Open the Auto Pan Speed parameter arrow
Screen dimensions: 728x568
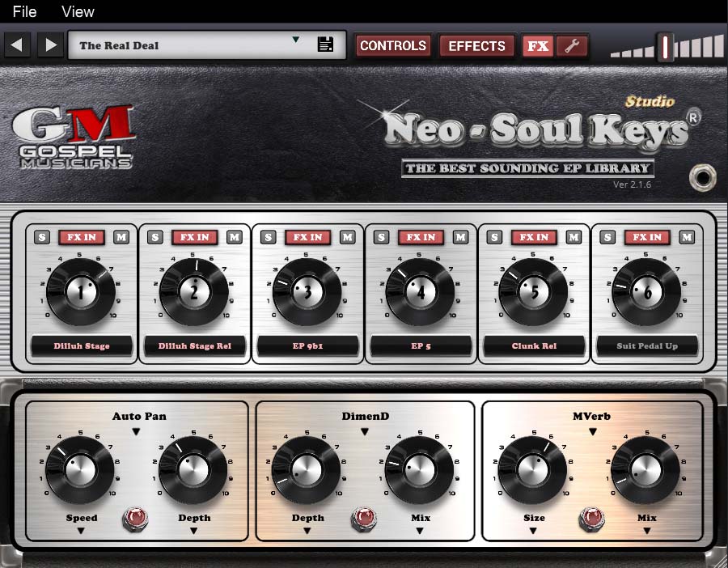point(81,531)
